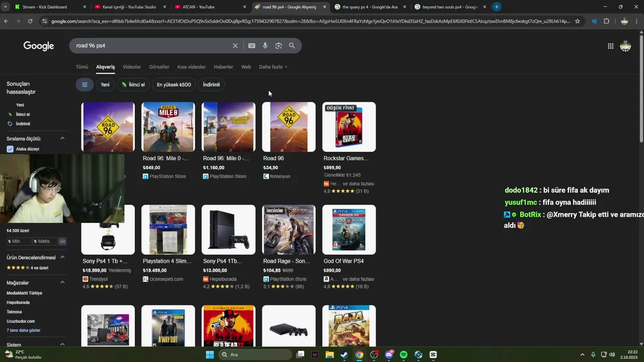Image resolution: width=644 pixels, height=362 pixels.
Task: Reload the page with the refresh icon
Action: click(30, 21)
